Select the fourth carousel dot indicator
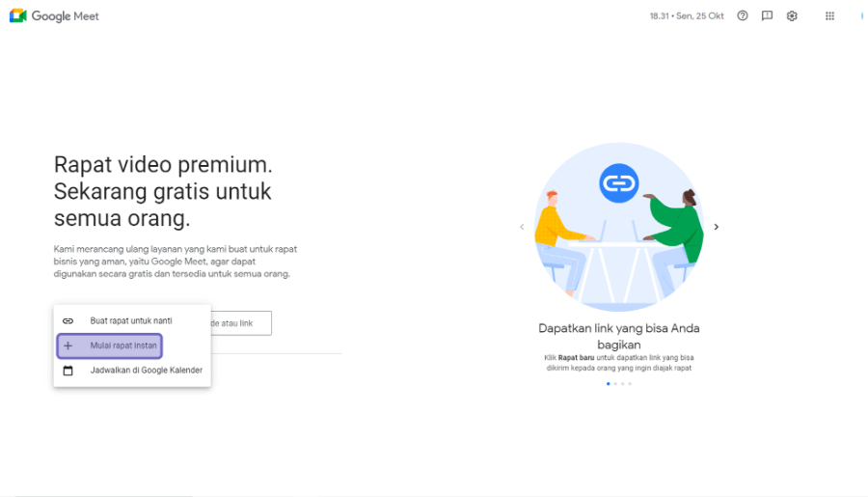Image resolution: width=868 pixels, height=497 pixels. [x=630, y=383]
